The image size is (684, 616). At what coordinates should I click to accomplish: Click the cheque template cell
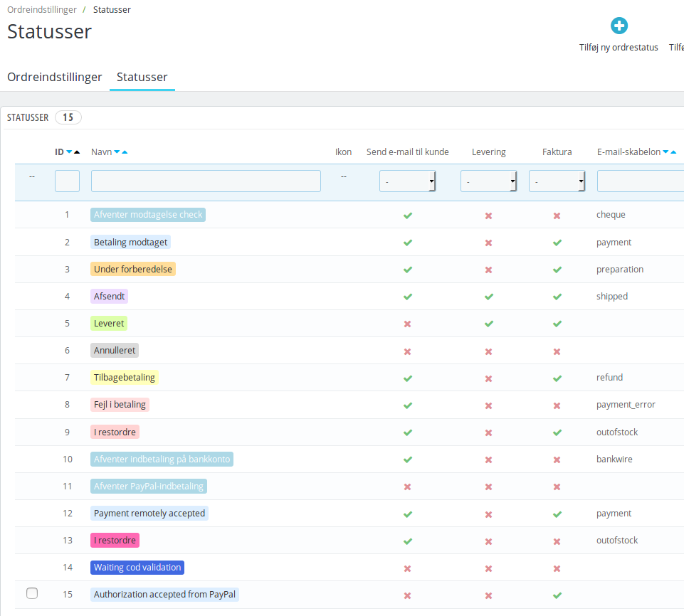coord(611,215)
